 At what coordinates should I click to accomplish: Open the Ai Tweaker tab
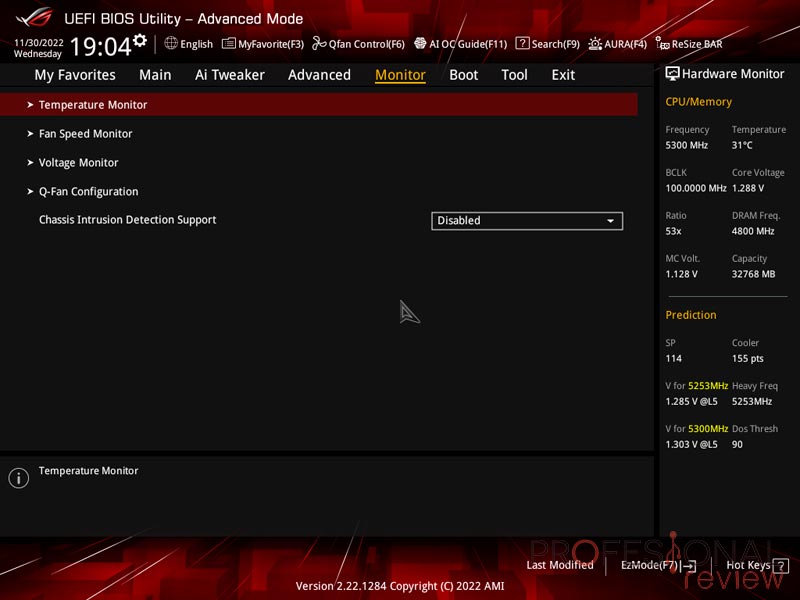tap(230, 75)
